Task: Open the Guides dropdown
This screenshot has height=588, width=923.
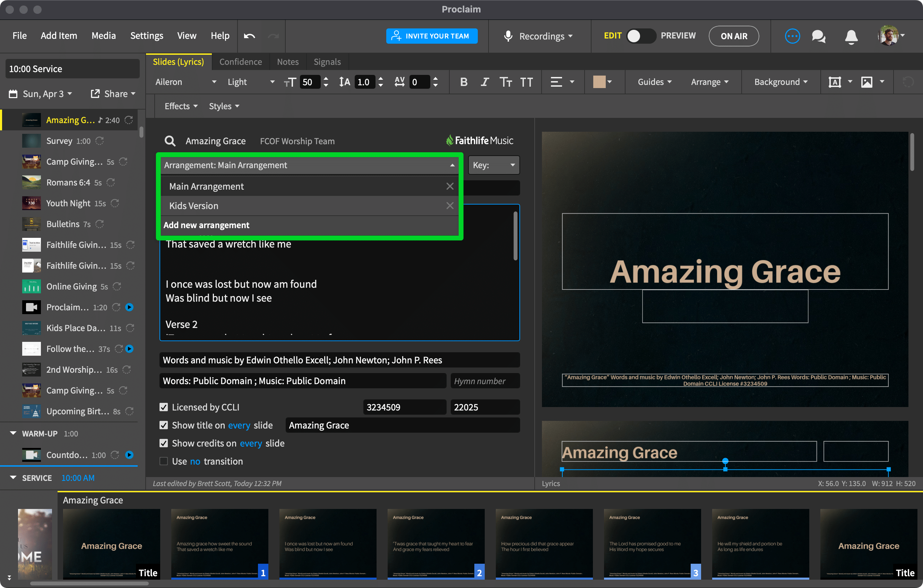Action: pos(654,81)
